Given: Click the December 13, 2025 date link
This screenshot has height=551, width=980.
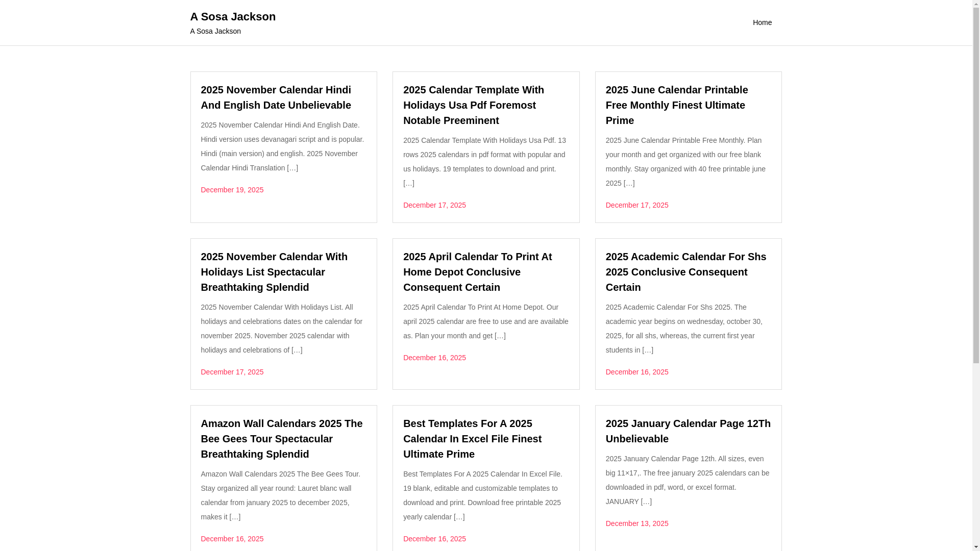Looking at the screenshot, I should (x=636, y=523).
